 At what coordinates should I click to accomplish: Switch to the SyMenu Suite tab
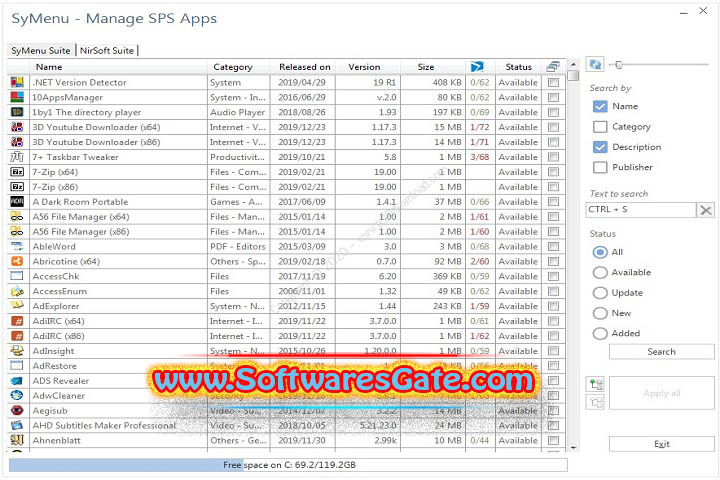(x=41, y=51)
